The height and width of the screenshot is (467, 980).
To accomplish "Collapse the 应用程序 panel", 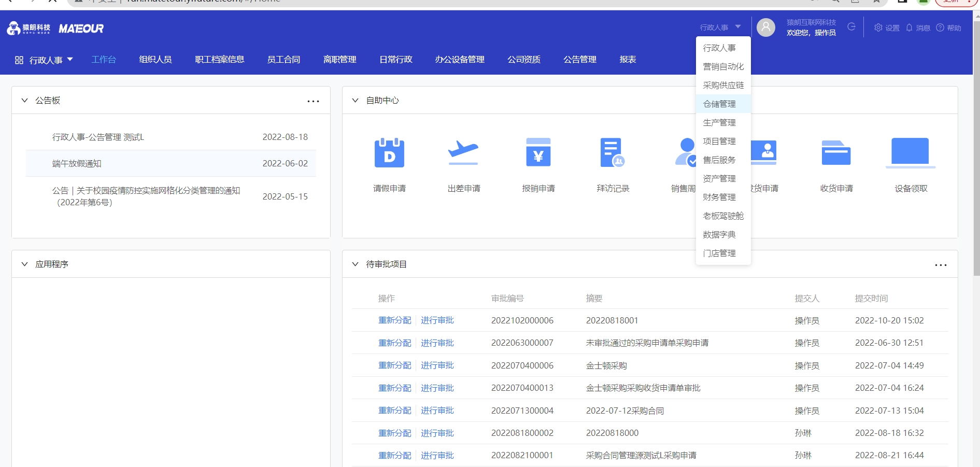I will 24,264.
